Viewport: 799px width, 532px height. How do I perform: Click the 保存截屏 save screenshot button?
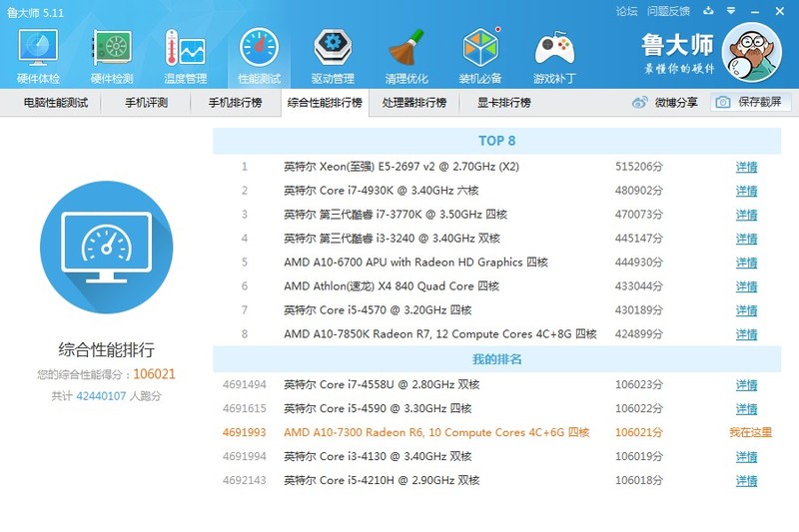pyautogui.click(x=751, y=103)
